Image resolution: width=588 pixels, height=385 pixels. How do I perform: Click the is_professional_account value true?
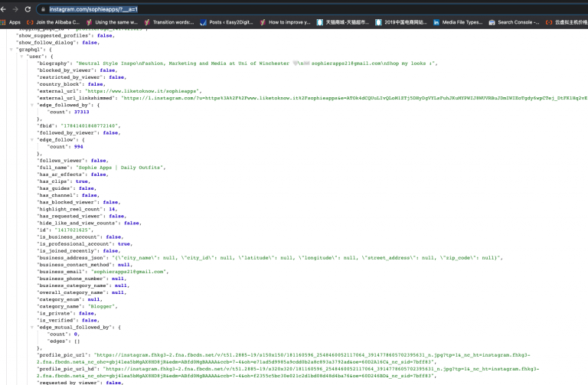[x=124, y=244]
